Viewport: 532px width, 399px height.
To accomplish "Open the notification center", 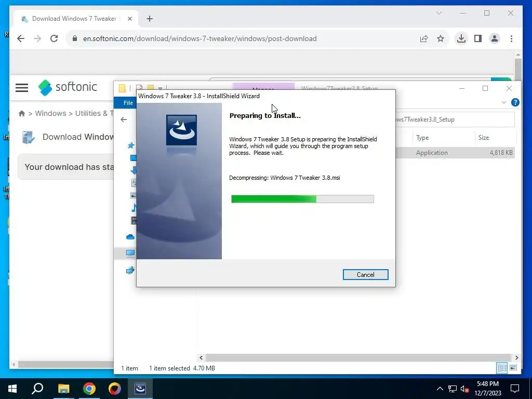I will 515,389.
